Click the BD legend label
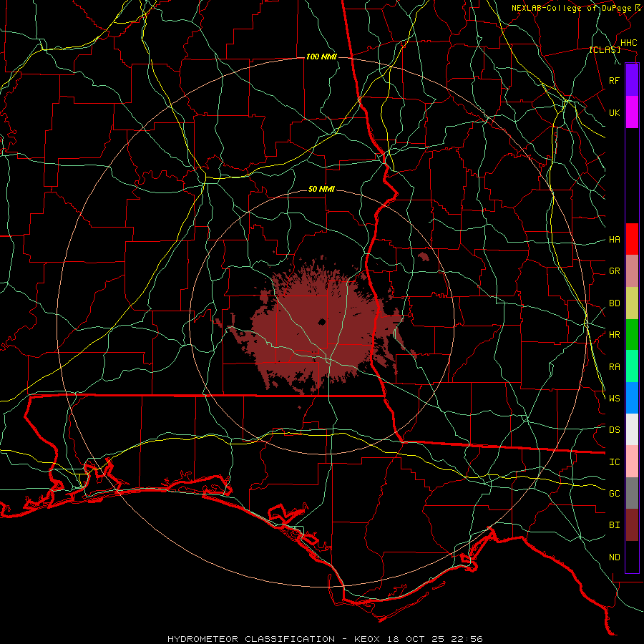This screenshot has height=644, width=644. click(614, 303)
